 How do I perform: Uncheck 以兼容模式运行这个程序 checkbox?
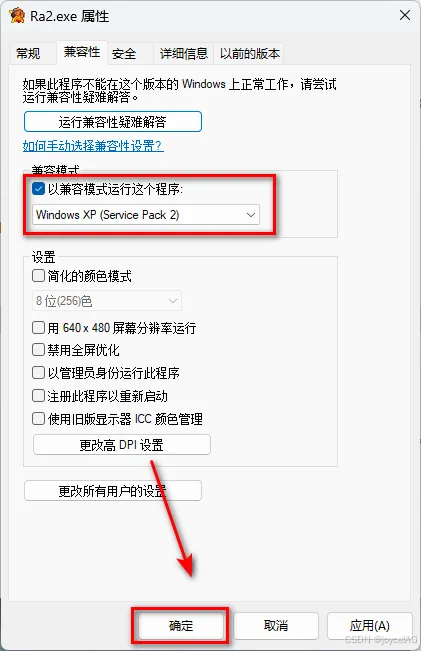[x=38, y=189]
